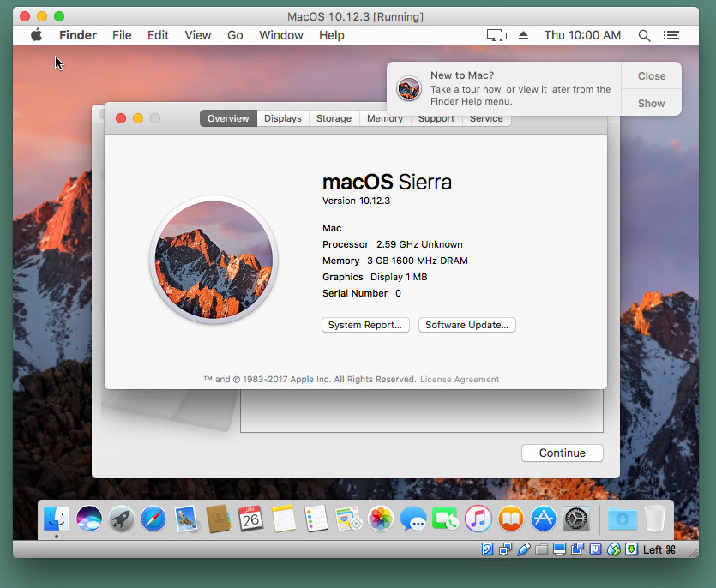The height and width of the screenshot is (588, 716).
Task: Click the eject icon in menu bar
Action: click(523, 35)
